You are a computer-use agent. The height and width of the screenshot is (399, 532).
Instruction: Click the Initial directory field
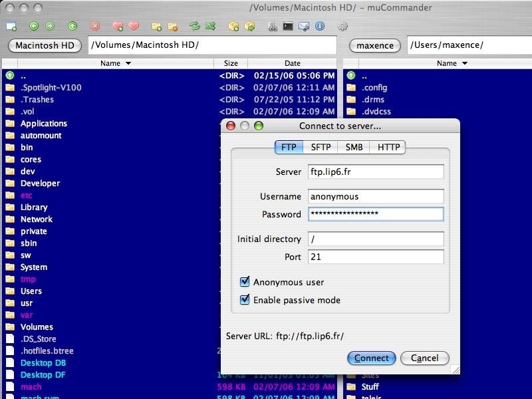376,239
